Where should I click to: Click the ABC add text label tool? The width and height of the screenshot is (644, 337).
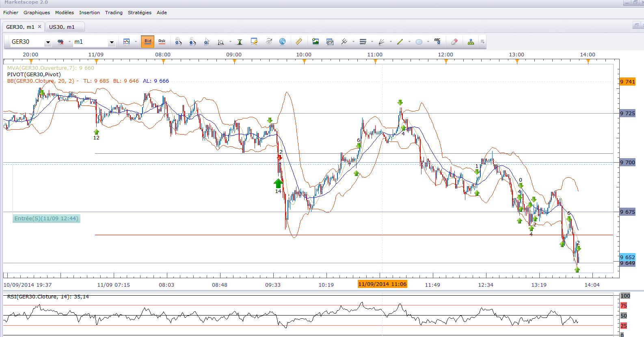[437, 41]
